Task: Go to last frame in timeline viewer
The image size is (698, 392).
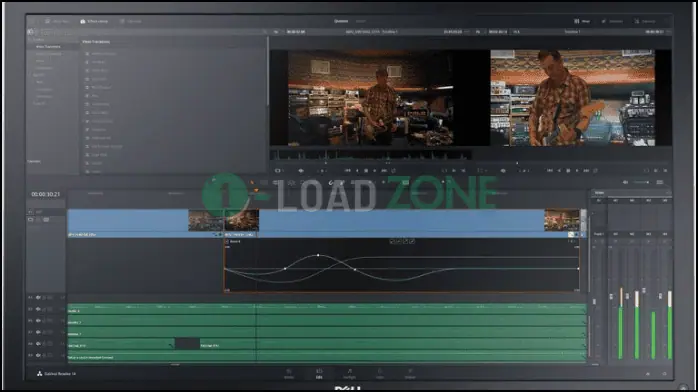Action: tap(586, 170)
